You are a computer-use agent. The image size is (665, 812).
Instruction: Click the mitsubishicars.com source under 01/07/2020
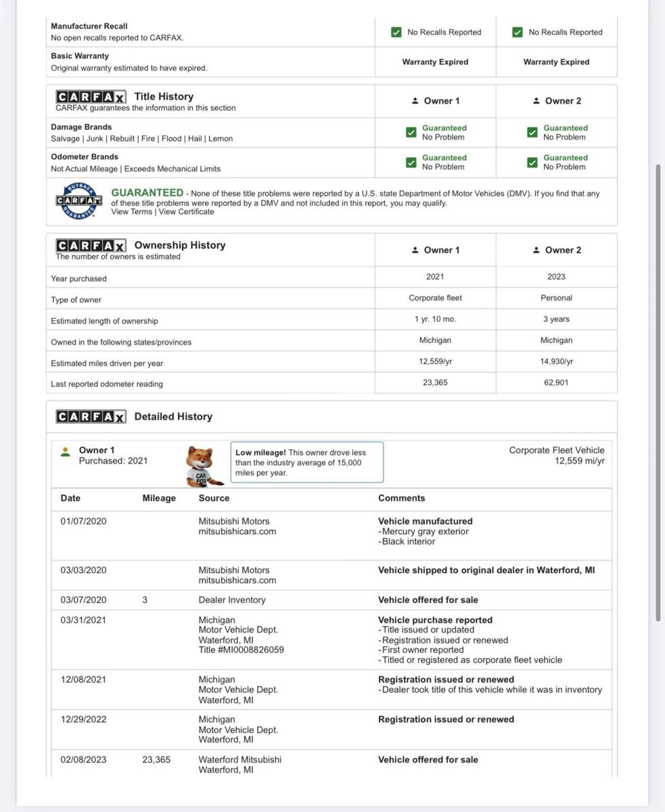[x=237, y=531]
